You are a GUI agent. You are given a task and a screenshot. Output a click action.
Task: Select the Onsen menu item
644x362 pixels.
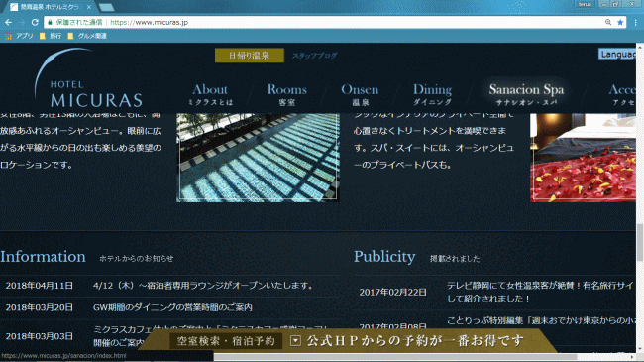[x=360, y=94]
